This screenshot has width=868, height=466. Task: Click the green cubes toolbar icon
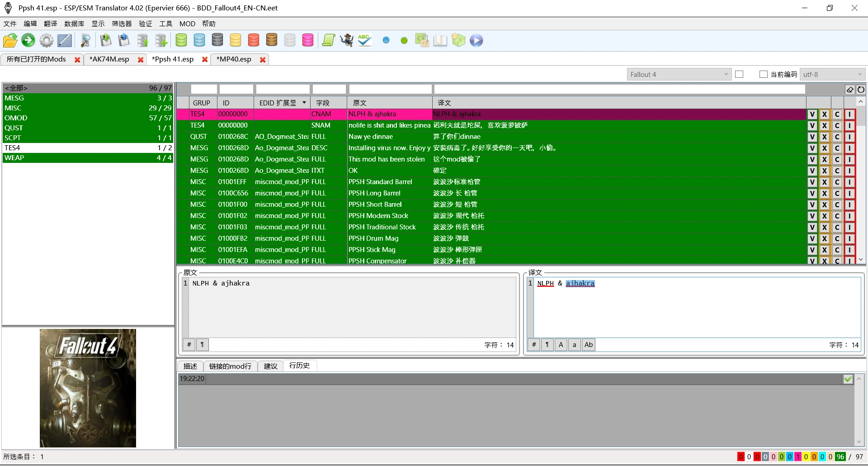pyautogui.click(x=458, y=40)
